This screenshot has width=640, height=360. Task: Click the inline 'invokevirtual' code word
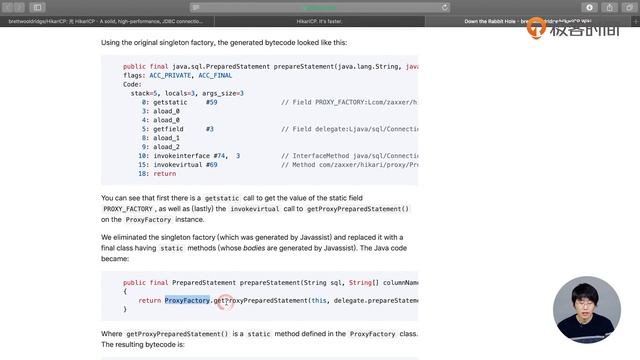click(255, 209)
